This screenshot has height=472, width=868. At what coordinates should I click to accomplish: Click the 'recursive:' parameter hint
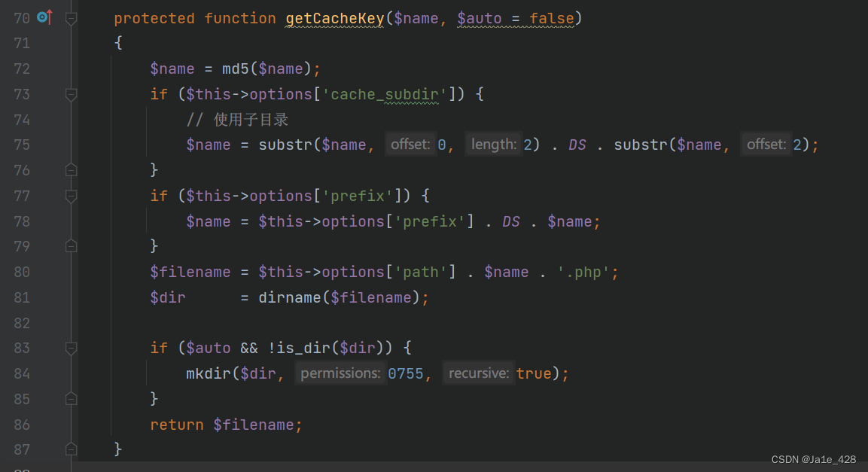[478, 373]
